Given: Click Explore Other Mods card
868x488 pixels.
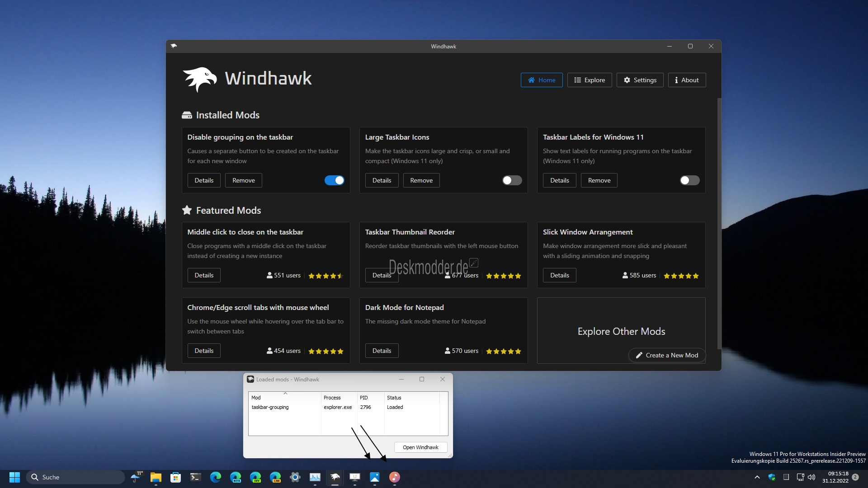Looking at the screenshot, I should tap(621, 331).
